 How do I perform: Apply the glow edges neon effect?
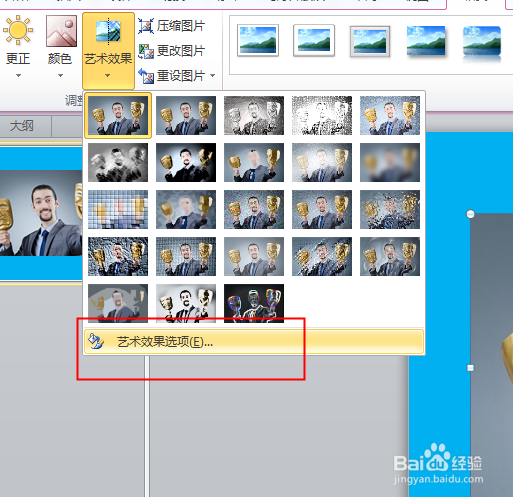(x=254, y=304)
